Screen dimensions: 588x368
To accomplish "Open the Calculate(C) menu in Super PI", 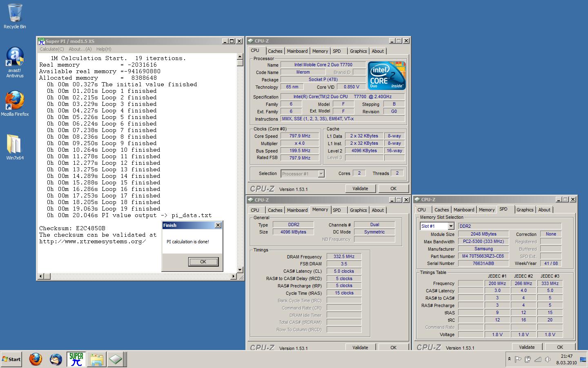I will coord(51,49).
